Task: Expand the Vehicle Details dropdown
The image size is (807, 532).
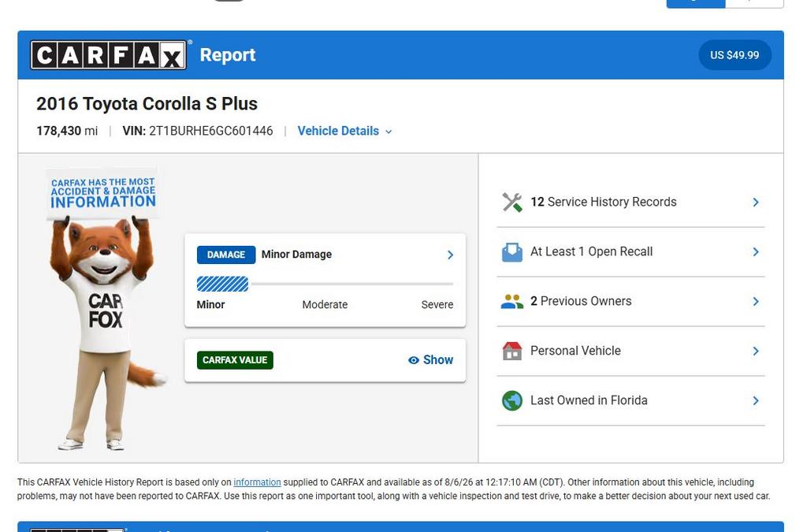Action: point(344,131)
